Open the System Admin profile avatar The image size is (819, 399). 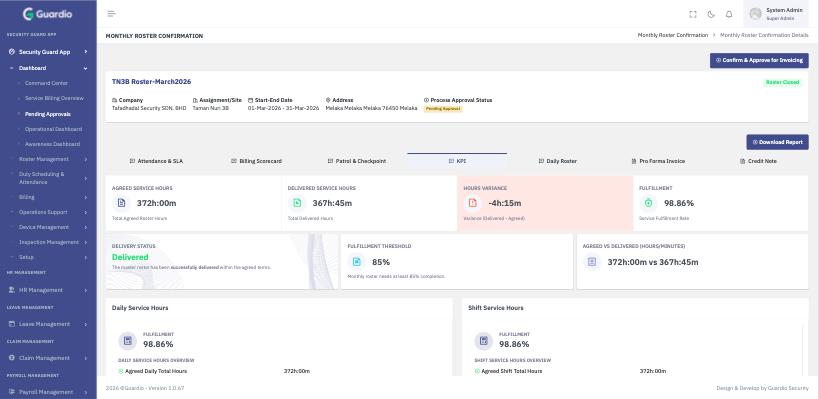[755, 14]
